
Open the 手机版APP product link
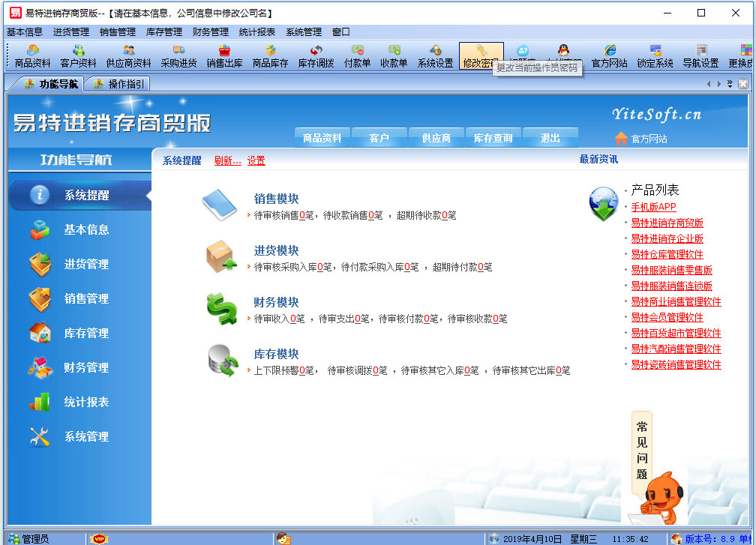tap(653, 207)
